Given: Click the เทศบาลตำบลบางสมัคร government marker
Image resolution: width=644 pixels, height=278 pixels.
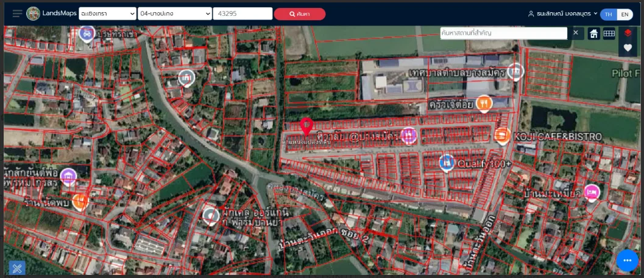Looking at the screenshot, I should tap(515, 72).
